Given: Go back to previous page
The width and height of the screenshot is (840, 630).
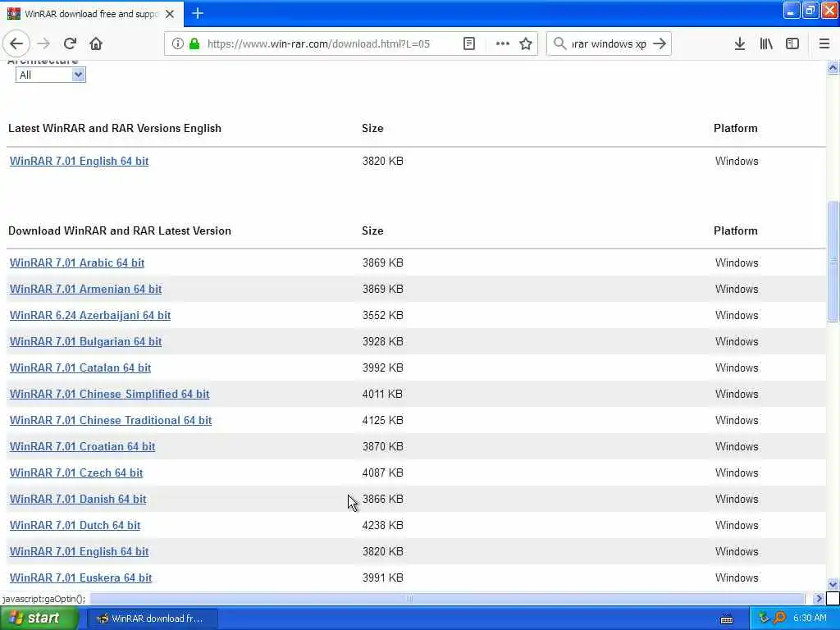Looking at the screenshot, I should coord(16,44).
